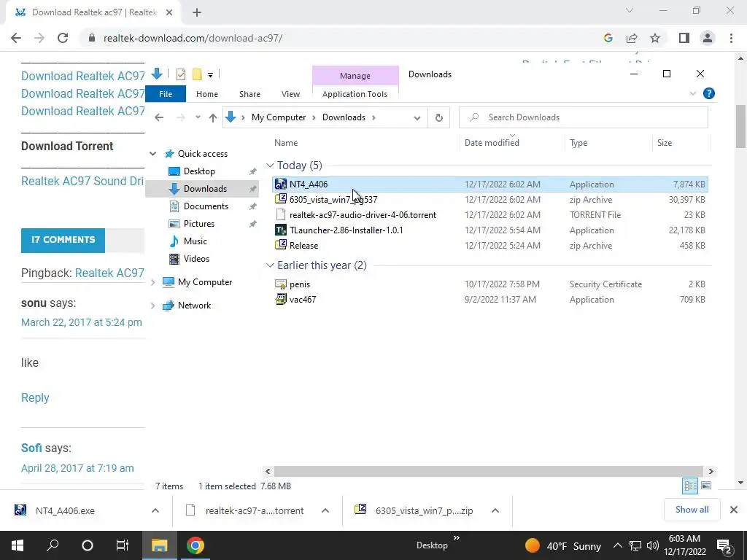
Task: Open Task View on taskbar
Action: [123, 545]
